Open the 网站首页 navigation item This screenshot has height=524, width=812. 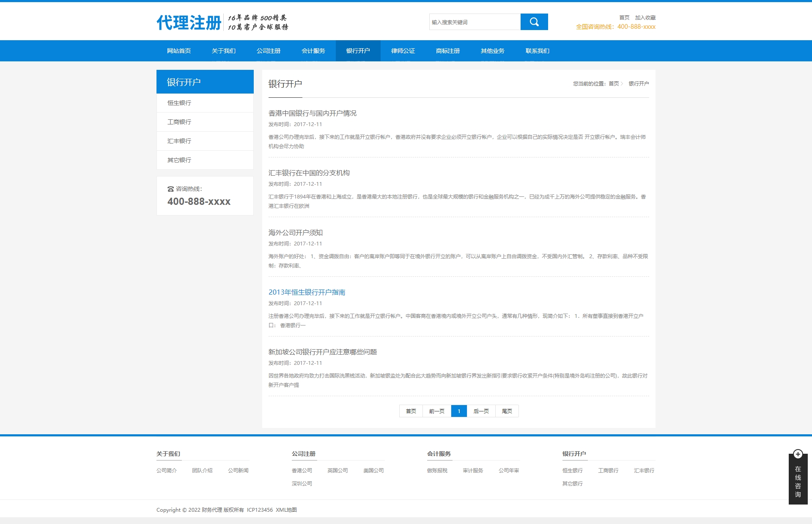click(179, 51)
